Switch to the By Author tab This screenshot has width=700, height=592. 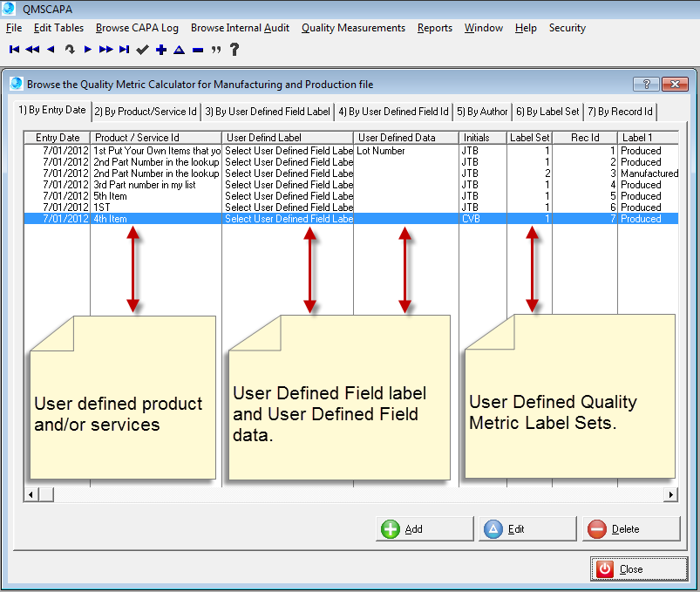point(482,112)
